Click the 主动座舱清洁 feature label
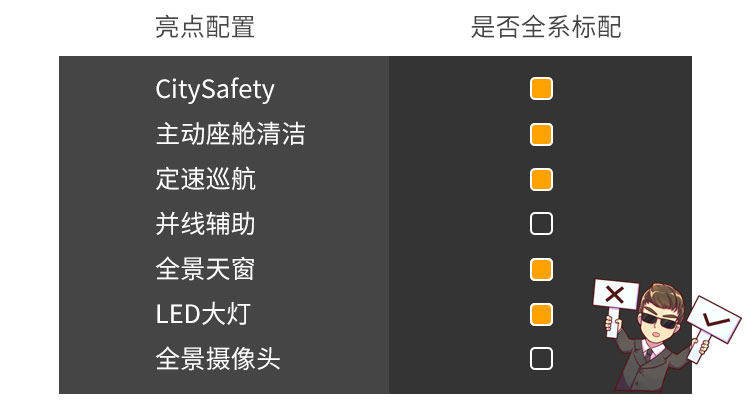The image size is (750, 414). coord(230,134)
